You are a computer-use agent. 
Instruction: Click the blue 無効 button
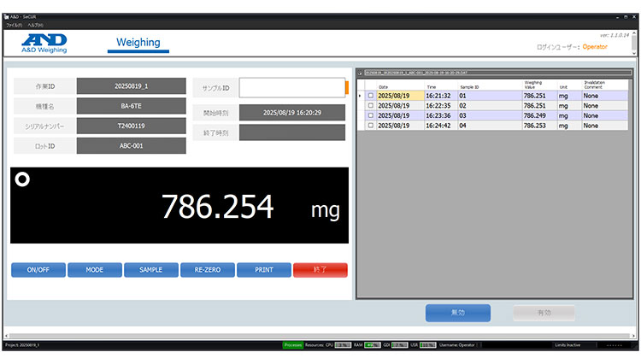click(x=458, y=313)
